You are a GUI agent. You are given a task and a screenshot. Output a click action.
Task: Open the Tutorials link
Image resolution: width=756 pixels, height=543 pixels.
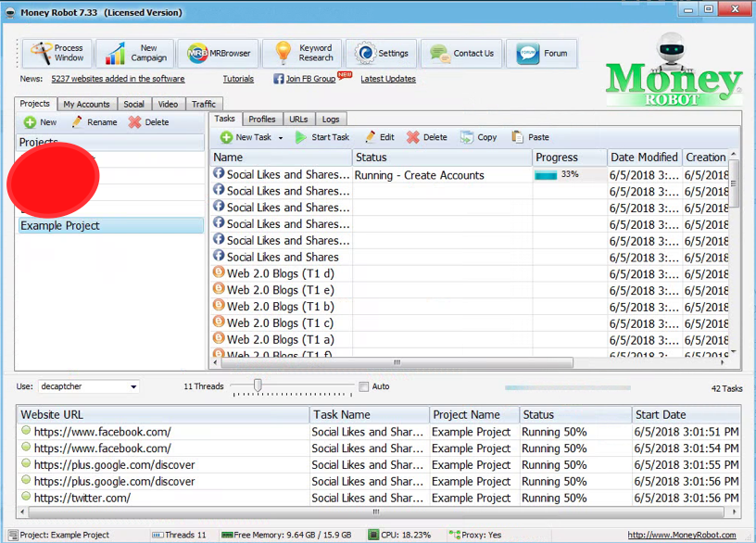click(x=238, y=79)
